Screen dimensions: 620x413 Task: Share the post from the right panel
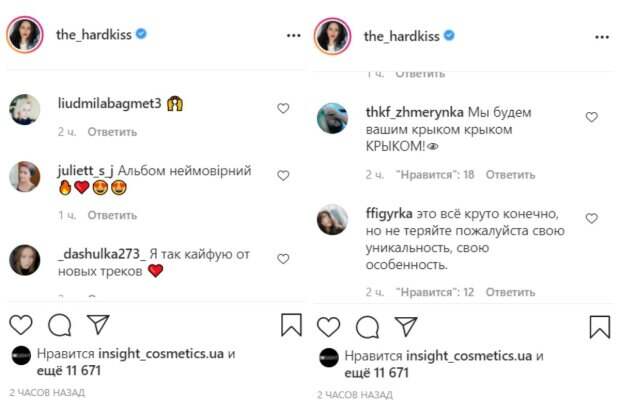point(405,325)
